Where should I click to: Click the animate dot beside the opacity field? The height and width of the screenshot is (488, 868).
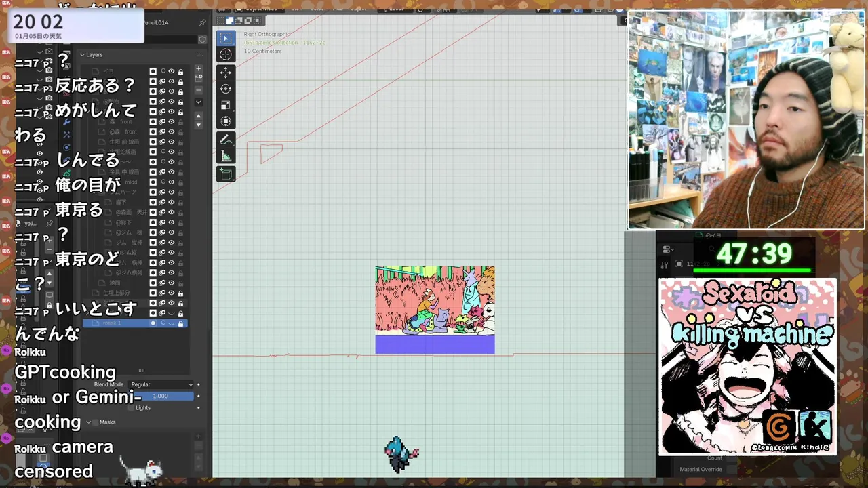pos(199,396)
